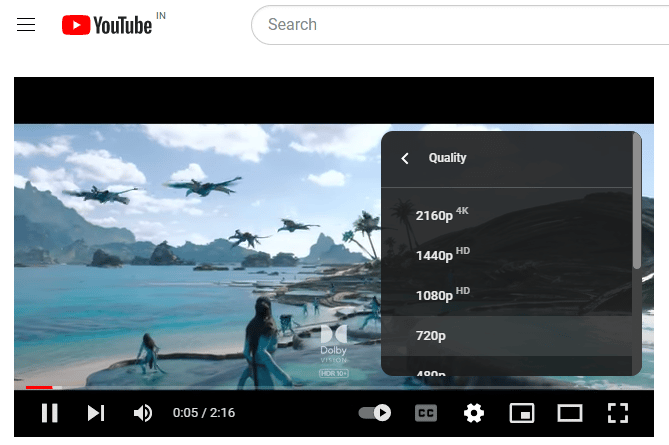
Task: Open the miniplayer
Action: pos(522,413)
